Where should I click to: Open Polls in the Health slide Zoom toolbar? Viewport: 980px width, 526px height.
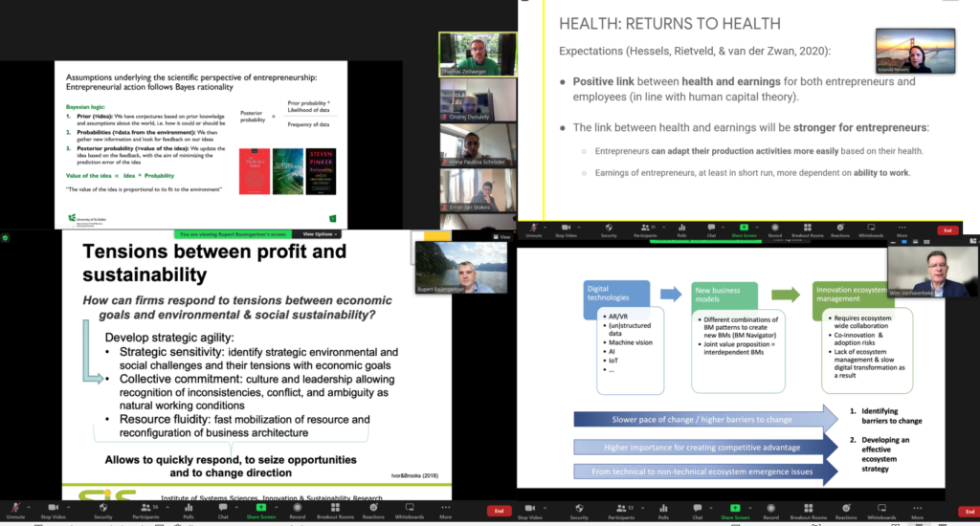(x=681, y=230)
